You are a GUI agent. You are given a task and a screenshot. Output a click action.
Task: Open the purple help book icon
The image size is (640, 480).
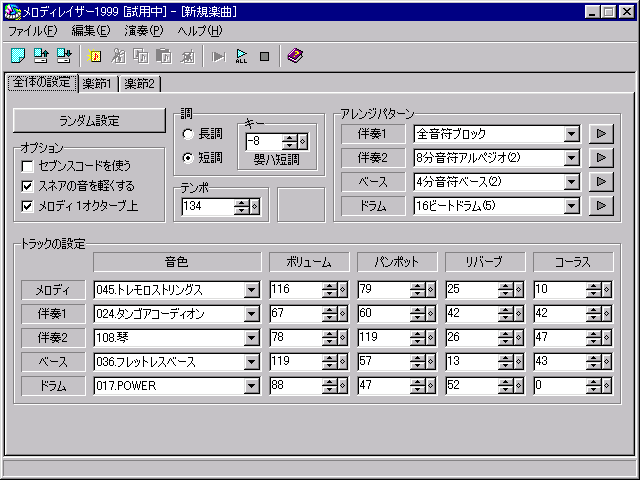[x=295, y=56]
